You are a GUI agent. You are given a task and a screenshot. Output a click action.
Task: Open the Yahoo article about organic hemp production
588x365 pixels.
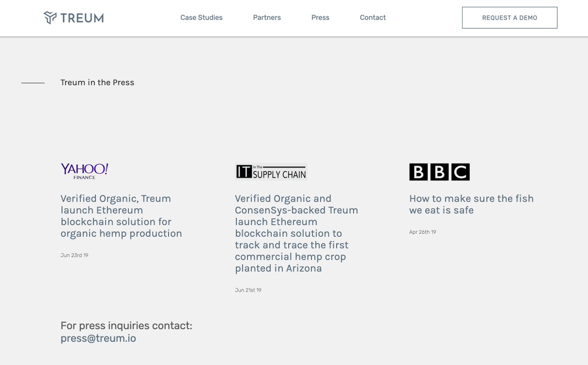point(122,216)
